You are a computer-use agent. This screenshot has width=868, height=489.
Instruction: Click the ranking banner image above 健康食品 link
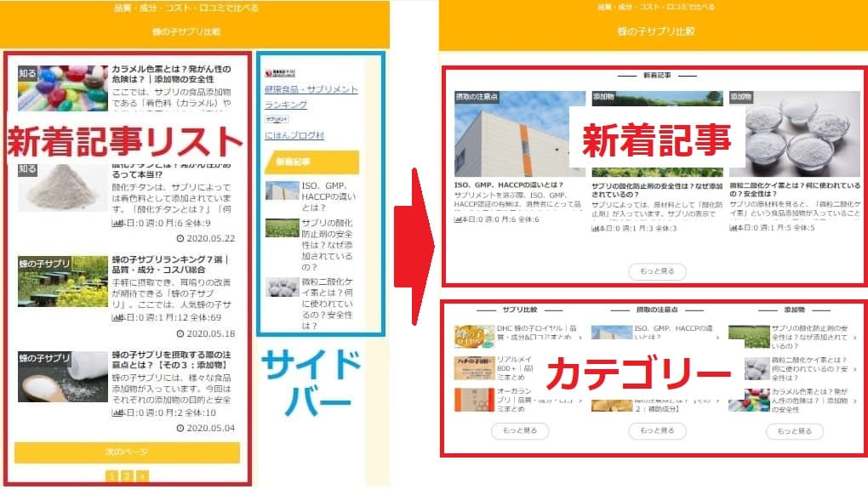[x=280, y=73]
